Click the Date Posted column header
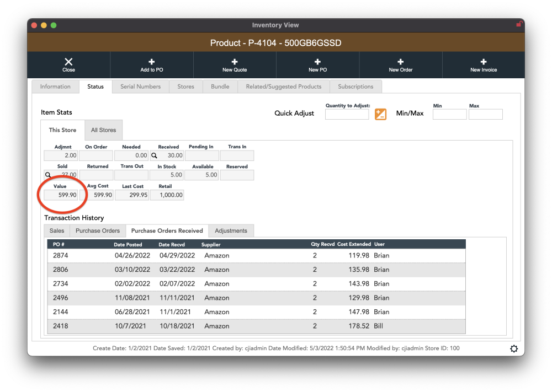The width and height of the screenshot is (552, 392). 128,244
